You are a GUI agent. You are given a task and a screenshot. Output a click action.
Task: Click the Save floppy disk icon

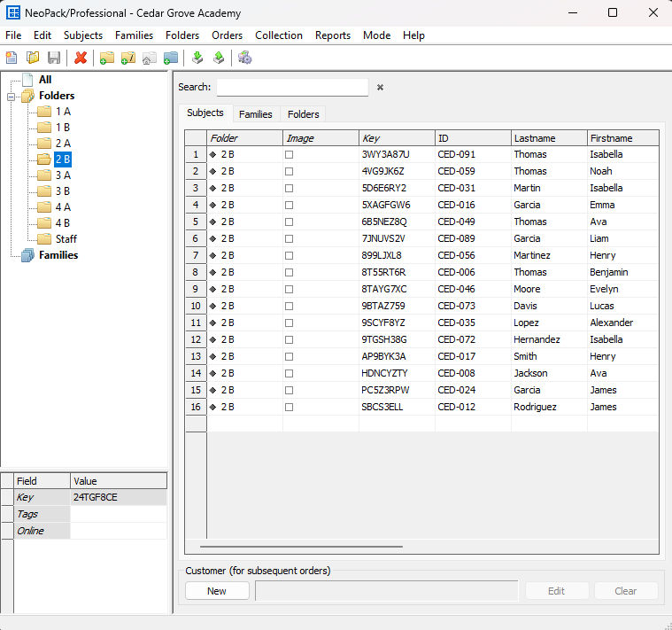click(x=54, y=58)
